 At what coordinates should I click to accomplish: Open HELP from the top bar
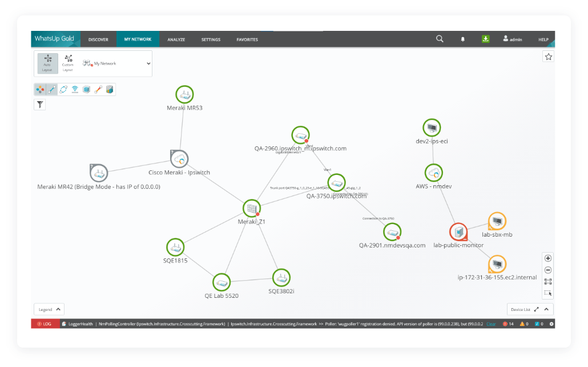click(542, 39)
